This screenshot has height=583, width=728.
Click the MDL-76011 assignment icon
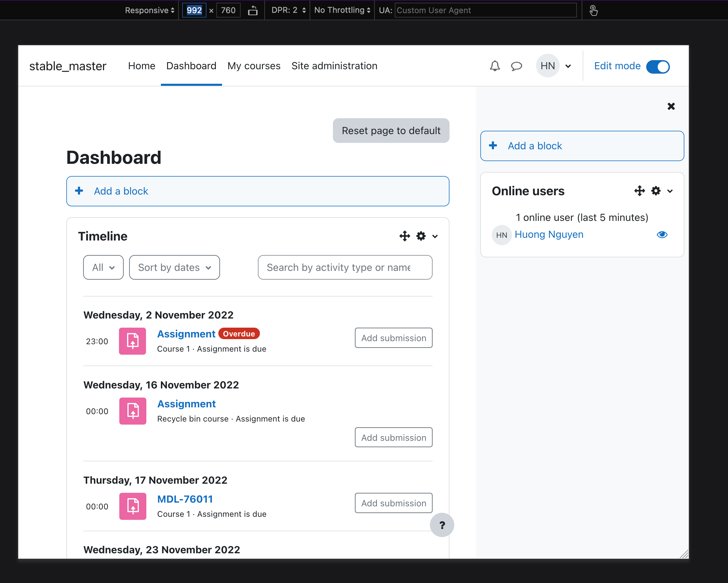click(133, 506)
